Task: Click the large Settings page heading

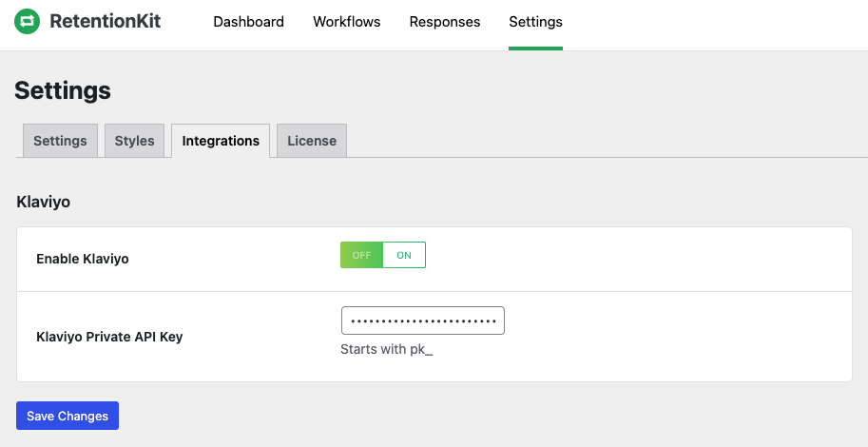Action: [63, 90]
